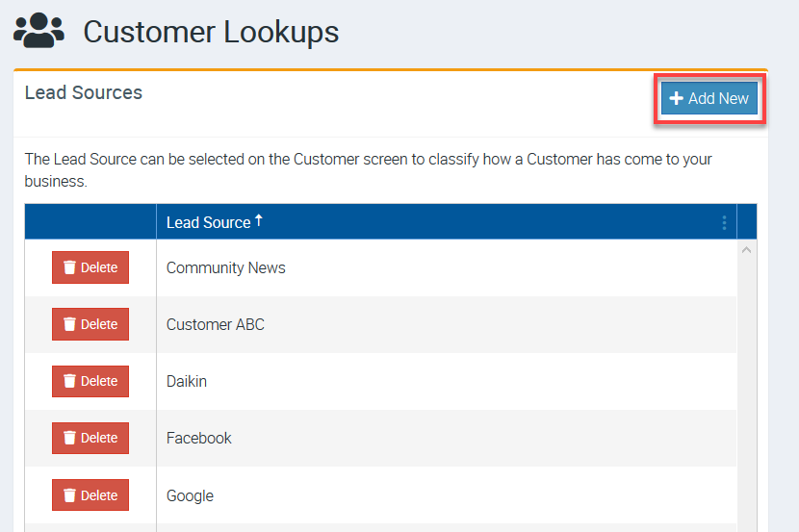Screen dimensions: 799x532
Task: Delete the Google lead source
Action: [90, 495]
